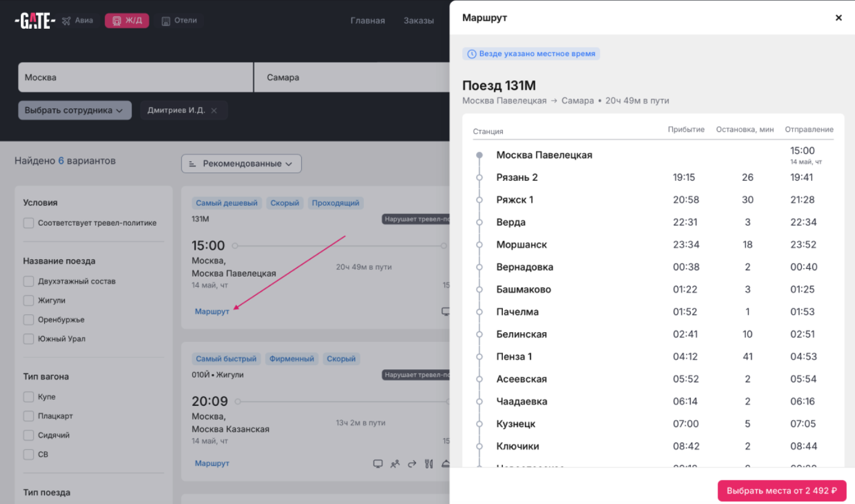
Task: Check the Жигули train name filter
Action: coord(29,300)
